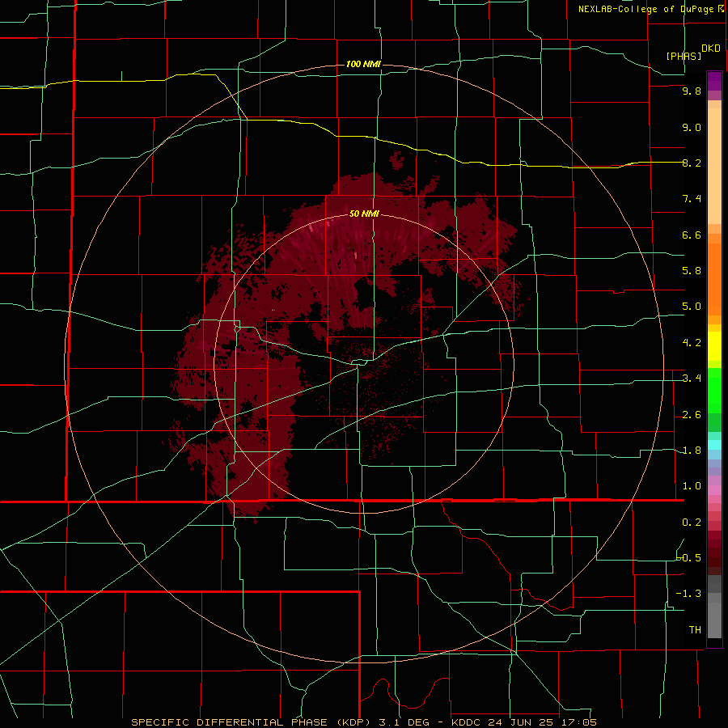The width and height of the screenshot is (728, 728).
Task: Select the 1.8 value on the legend
Action: point(692,451)
